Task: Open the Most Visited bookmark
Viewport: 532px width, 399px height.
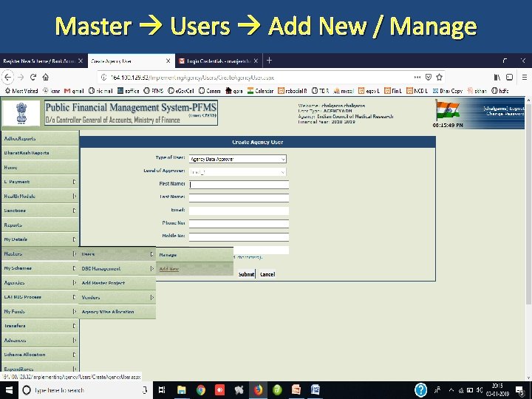Action: tap(21, 91)
